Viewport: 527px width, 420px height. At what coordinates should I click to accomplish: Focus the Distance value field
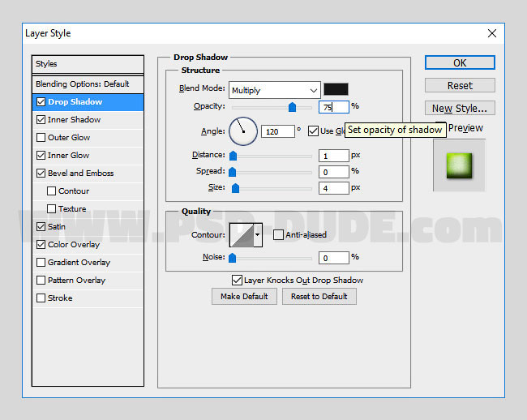pyautogui.click(x=334, y=156)
